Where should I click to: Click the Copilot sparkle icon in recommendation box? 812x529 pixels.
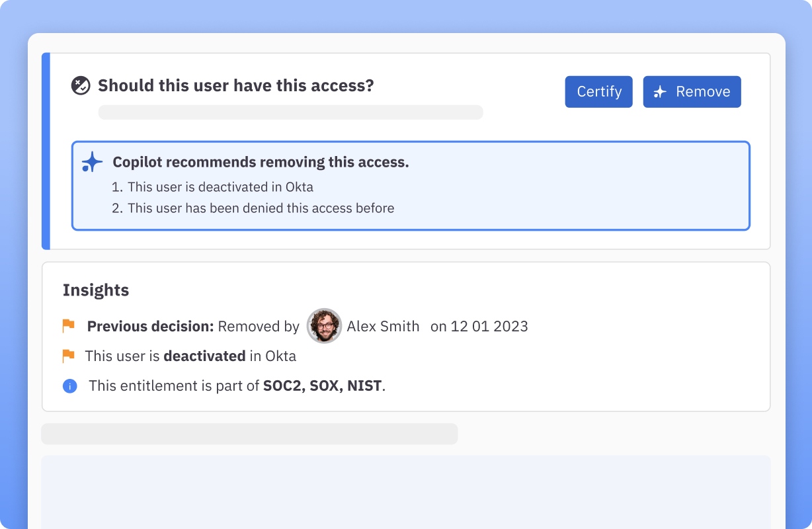coord(92,162)
